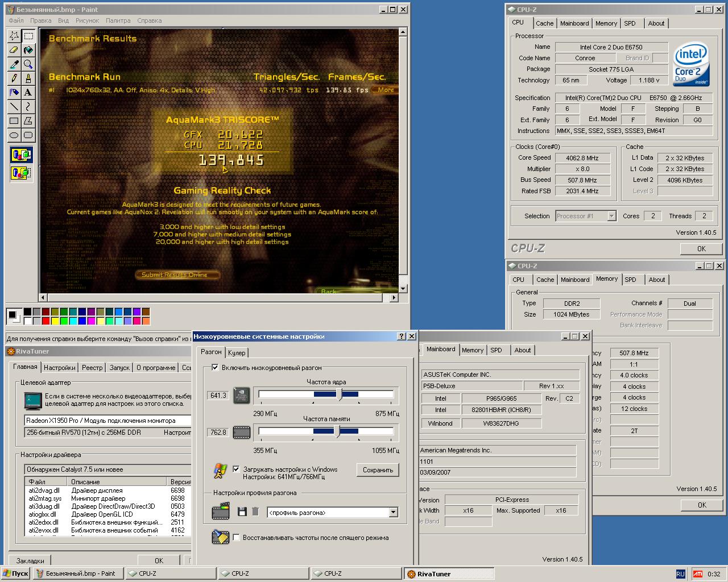728x582 pixels.
Task: Pick the Text tool in Paint
Action: [28, 92]
